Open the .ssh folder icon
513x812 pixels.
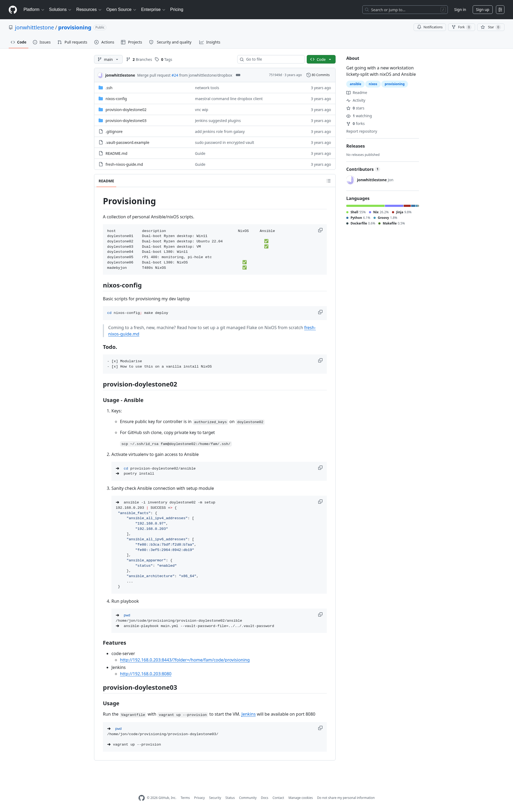coord(100,88)
